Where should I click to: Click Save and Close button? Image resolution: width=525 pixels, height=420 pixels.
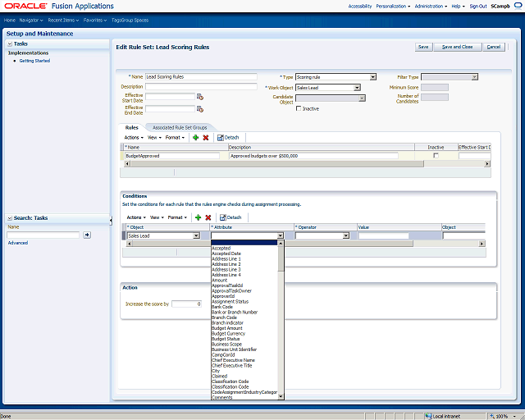pyautogui.click(x=458, y=47)
